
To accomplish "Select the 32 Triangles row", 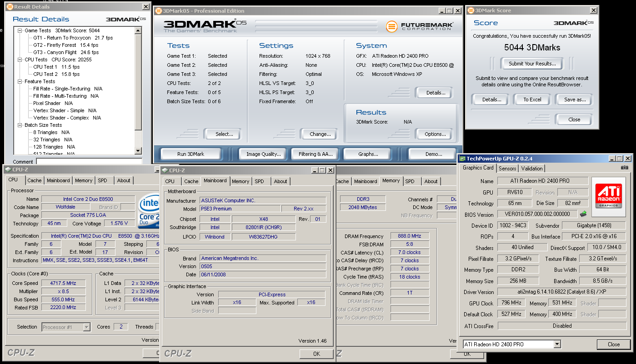I will (53, 140).
